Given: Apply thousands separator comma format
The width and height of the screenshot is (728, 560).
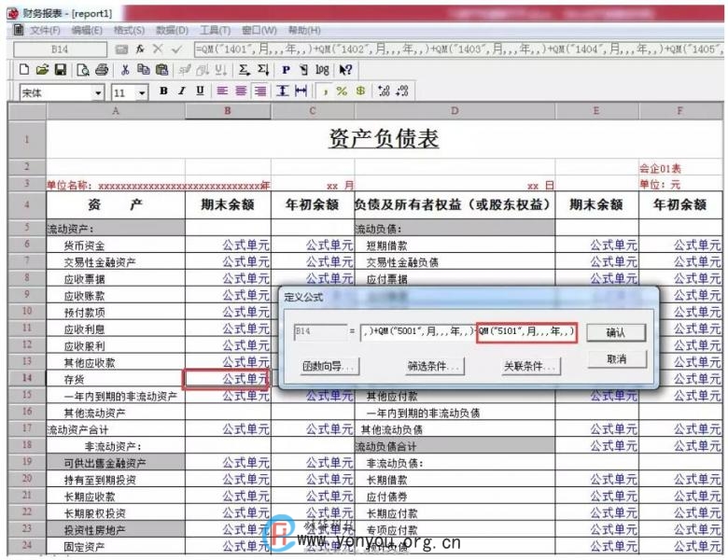Looking at the screenshot, I should coord(326,91).
